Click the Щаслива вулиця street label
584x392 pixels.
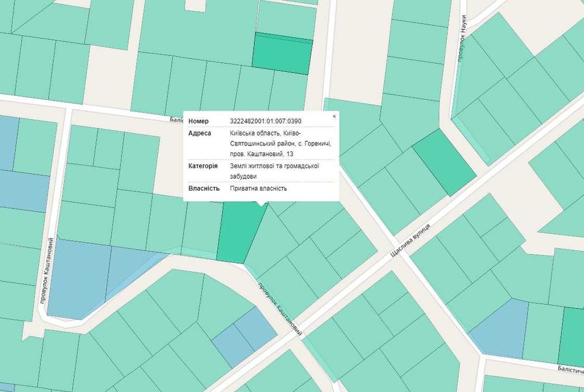pos(411,240)
